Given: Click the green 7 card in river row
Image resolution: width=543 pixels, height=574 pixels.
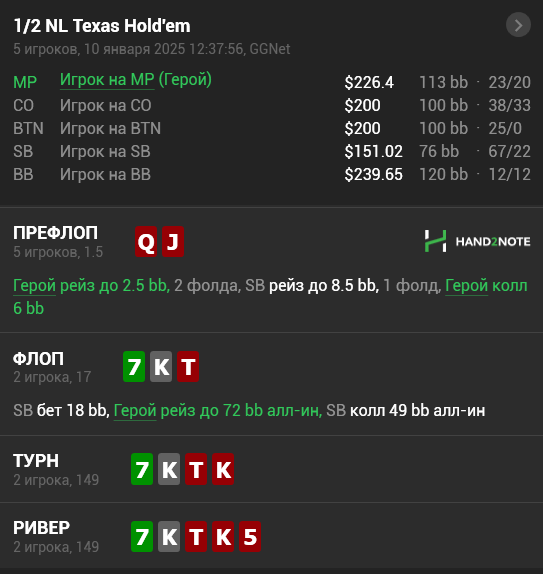Looking at the screenshot, I should point(142,536).
